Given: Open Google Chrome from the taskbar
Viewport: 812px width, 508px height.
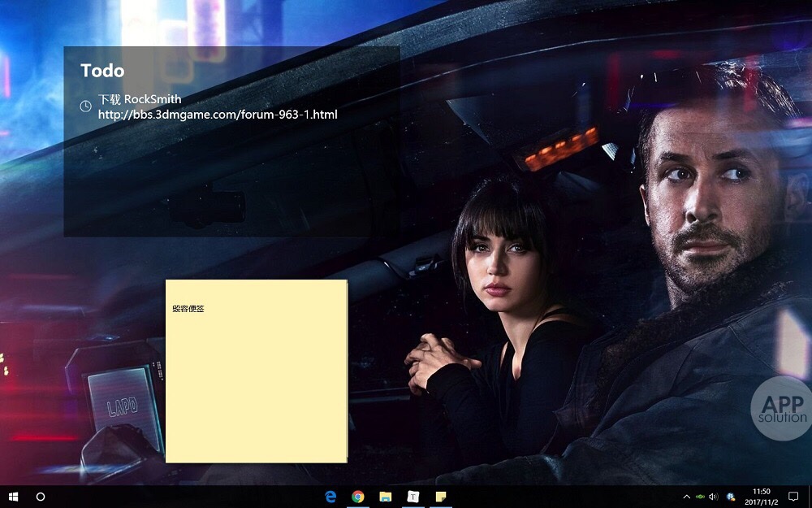Looking at the screenshot, I should (x=358, y=496).
